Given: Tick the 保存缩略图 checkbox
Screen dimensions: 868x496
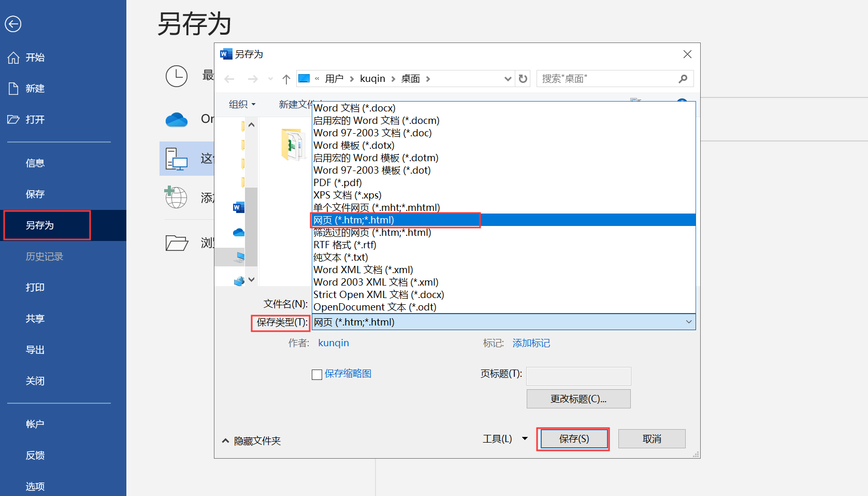Looking at the screenshot, I should (317, 375).
